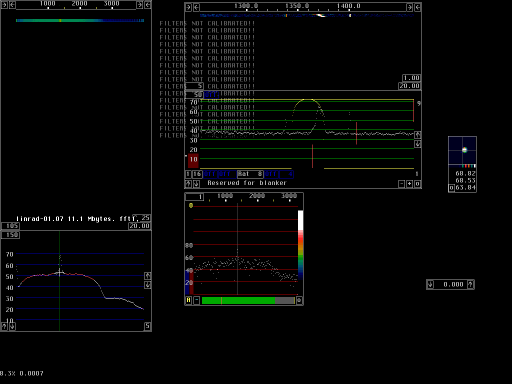
Task: Click the 1350.0 frequency label
Action: pyautogui.click(x=297, y=6)
